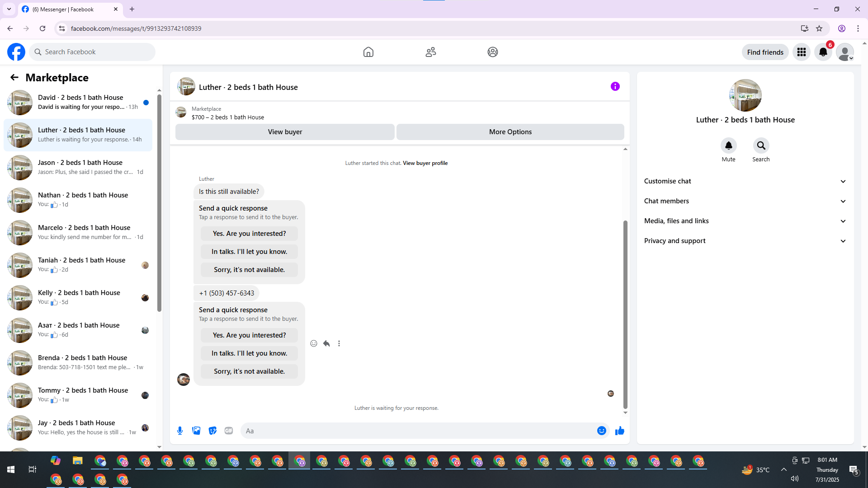Click the voice clip microphone icon
Image resolution: width=868 pixels, height=488 pixels.
click(180, 431)
